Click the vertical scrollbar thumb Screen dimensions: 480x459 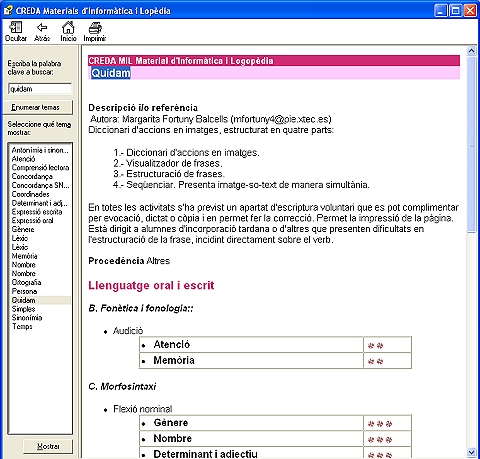pos(471,144)
